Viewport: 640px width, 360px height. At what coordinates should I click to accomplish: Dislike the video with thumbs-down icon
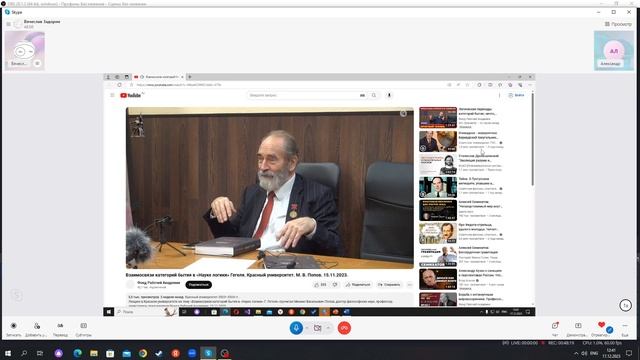click(335, 284)
